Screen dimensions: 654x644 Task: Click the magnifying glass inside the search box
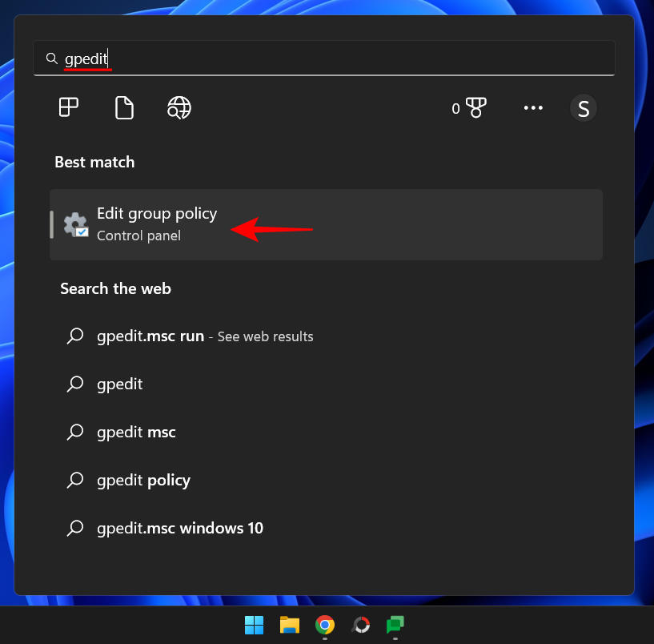pos(51,58)
